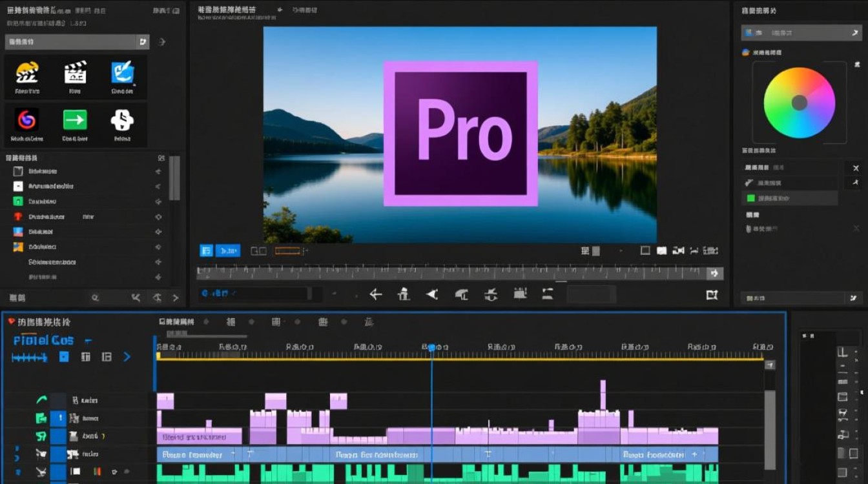The width and height of the screenshot is (868, 484).
Task: Click the red icon in the timeline panel header
Action: [x=12, y=321]
